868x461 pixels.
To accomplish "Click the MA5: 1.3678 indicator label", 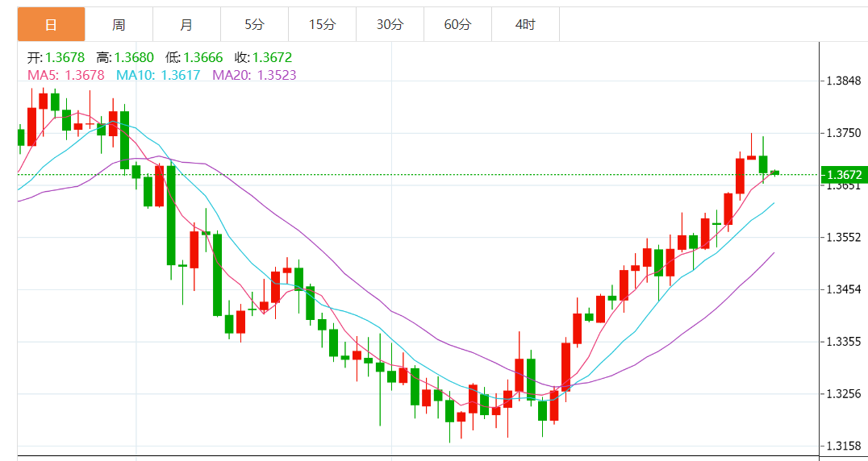I will point(66,75).
